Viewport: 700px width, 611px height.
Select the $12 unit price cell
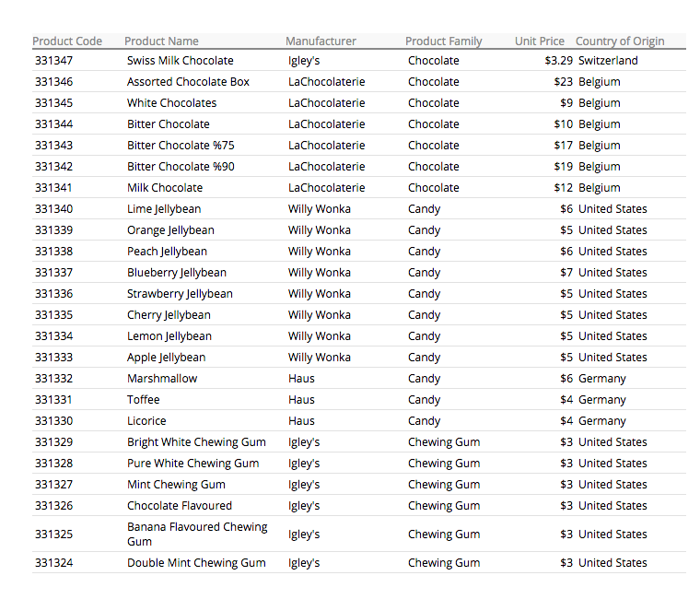564,188
